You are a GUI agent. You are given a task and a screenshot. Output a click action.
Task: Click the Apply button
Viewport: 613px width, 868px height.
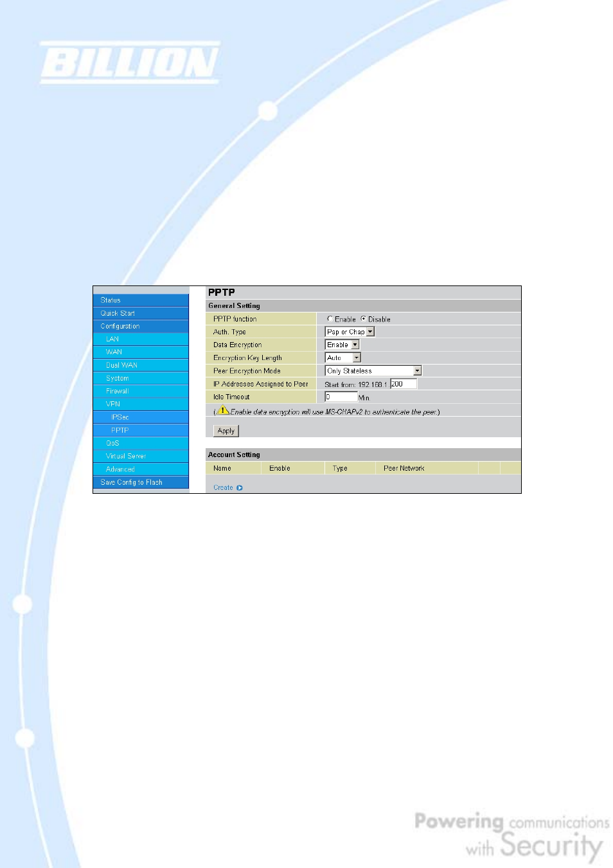[225, 430]
